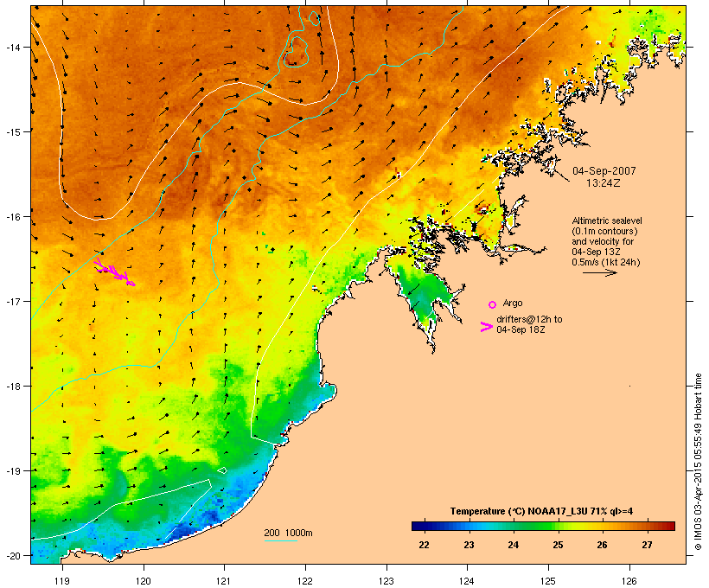Click longitude axis label 120
709x588 pixels.
tap(144, 581)
